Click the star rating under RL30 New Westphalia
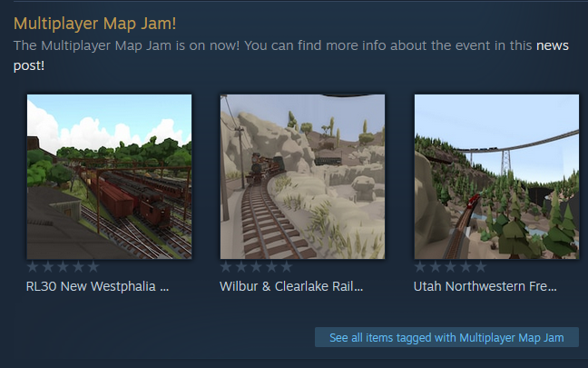The height and width of the screenshot is (368, 588). tap(63, 267)
